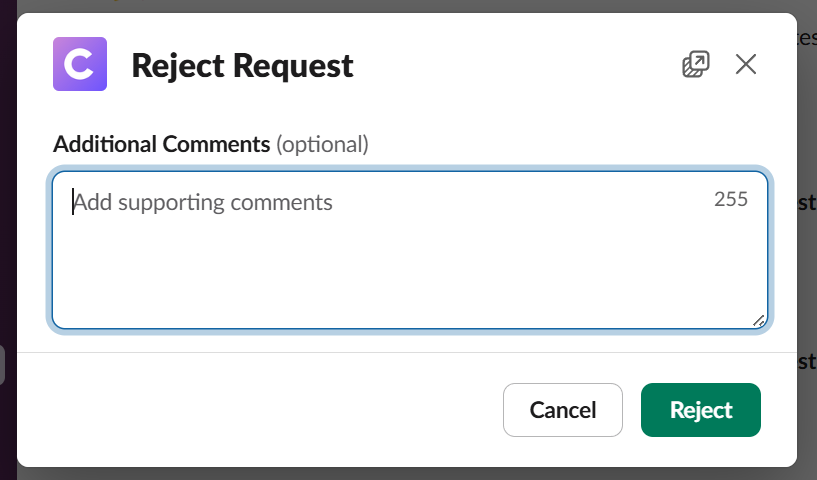Click the dark sidebar behind the dialog
817x480 pixels.
click(x=7, y=200)
